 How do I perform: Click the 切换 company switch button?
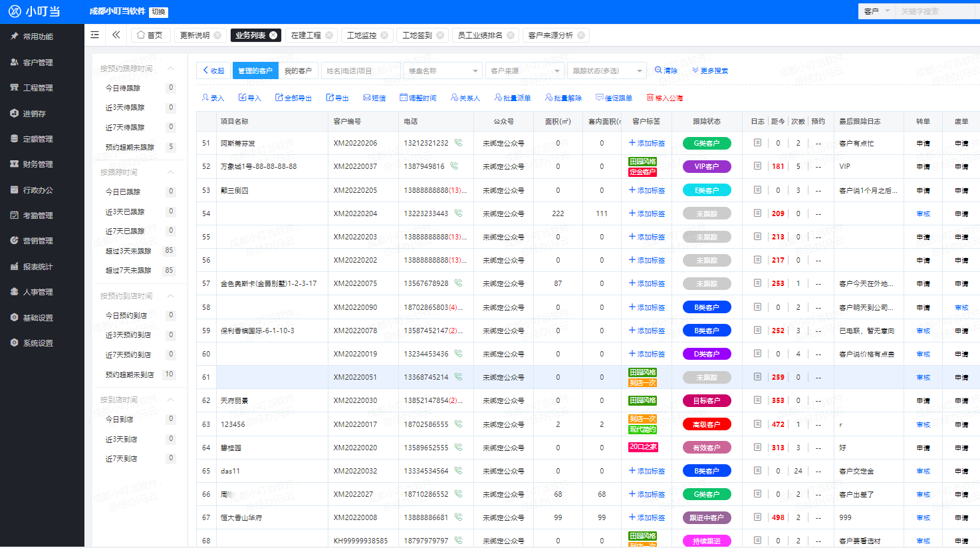point(158,12)
